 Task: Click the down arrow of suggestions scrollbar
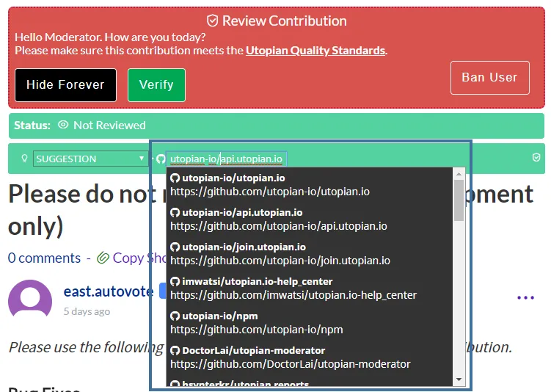click(459, 379)
